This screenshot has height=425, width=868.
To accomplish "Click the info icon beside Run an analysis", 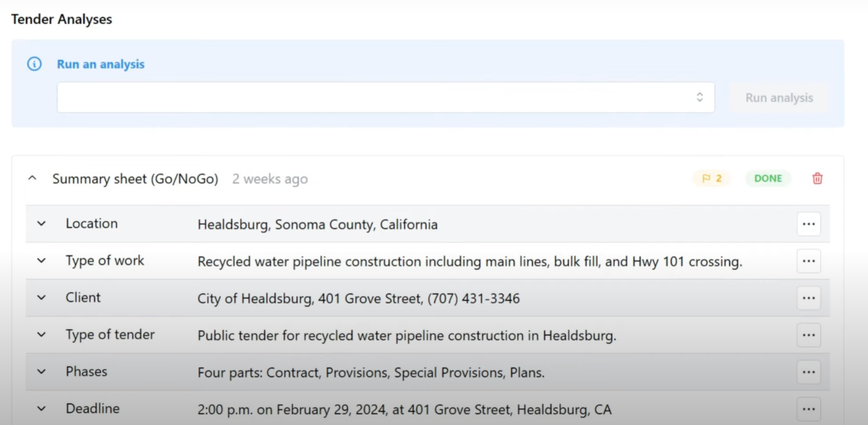I will click(34, 64).
